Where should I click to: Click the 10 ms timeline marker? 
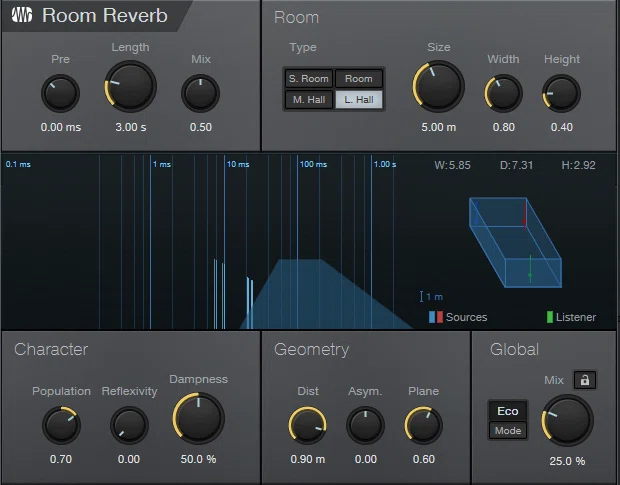click(238, 164)
